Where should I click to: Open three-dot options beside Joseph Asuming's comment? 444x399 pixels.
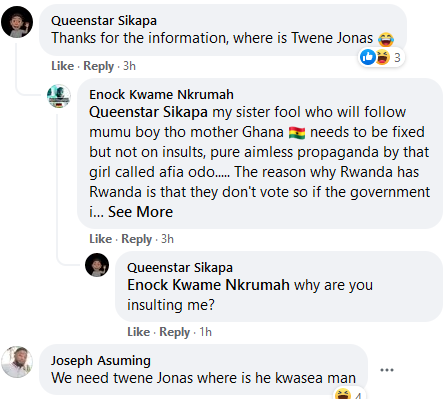coord(387,370)
